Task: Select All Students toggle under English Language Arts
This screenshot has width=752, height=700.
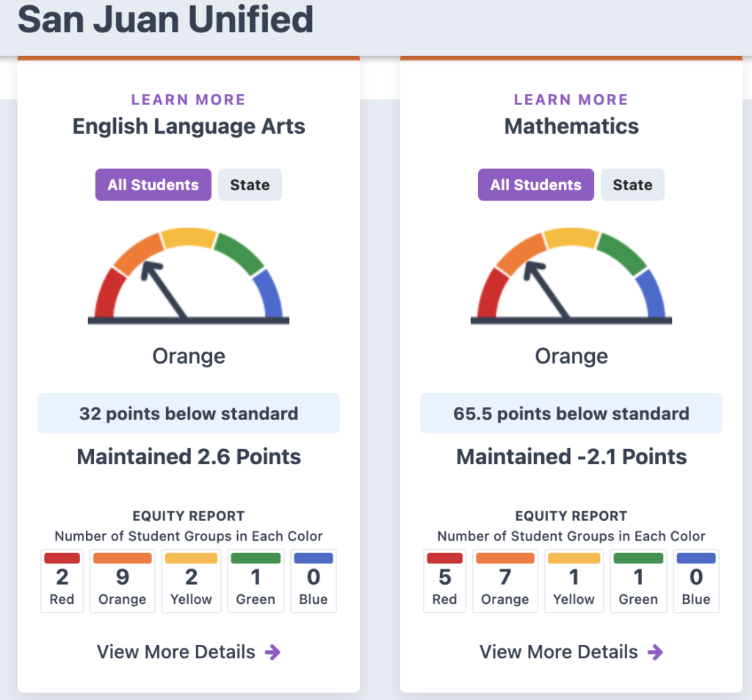Action: click(x=153, y=185)
